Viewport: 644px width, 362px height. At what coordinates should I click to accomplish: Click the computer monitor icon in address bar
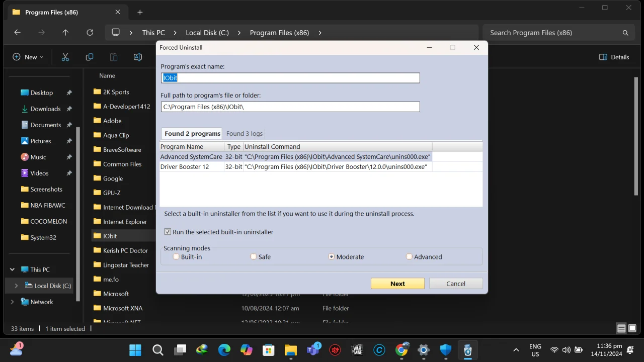(x=116, y=33)
